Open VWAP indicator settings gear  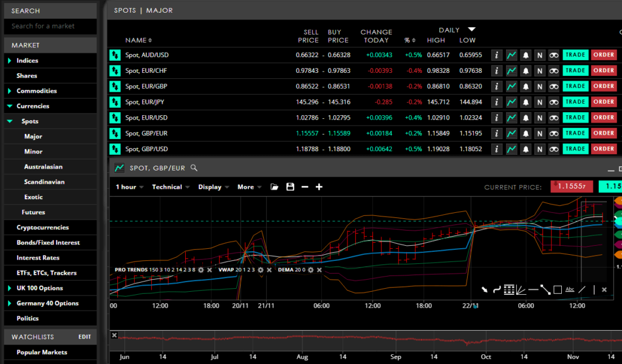pyautogui.click(x=260, y=270)
